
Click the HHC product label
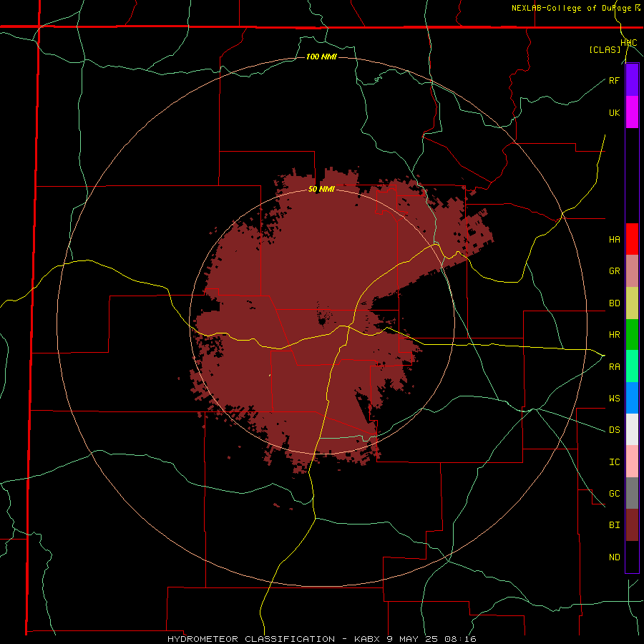(629, 43)
